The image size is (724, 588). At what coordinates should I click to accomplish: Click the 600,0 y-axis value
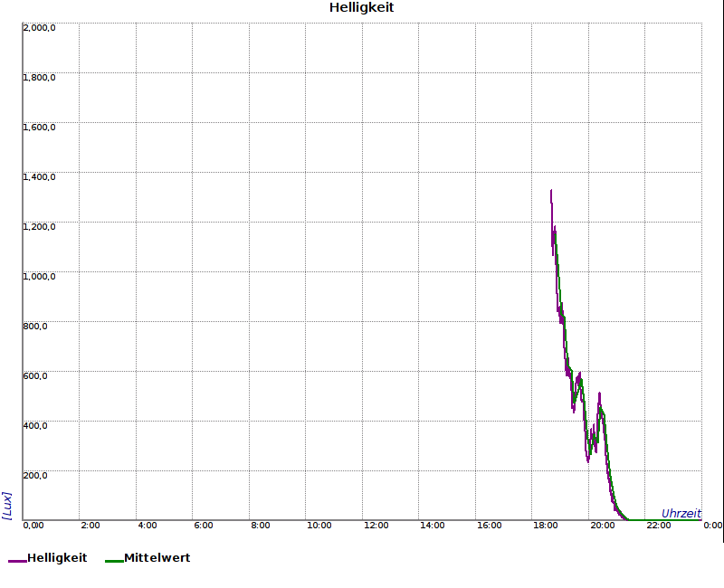click(35, 376)
